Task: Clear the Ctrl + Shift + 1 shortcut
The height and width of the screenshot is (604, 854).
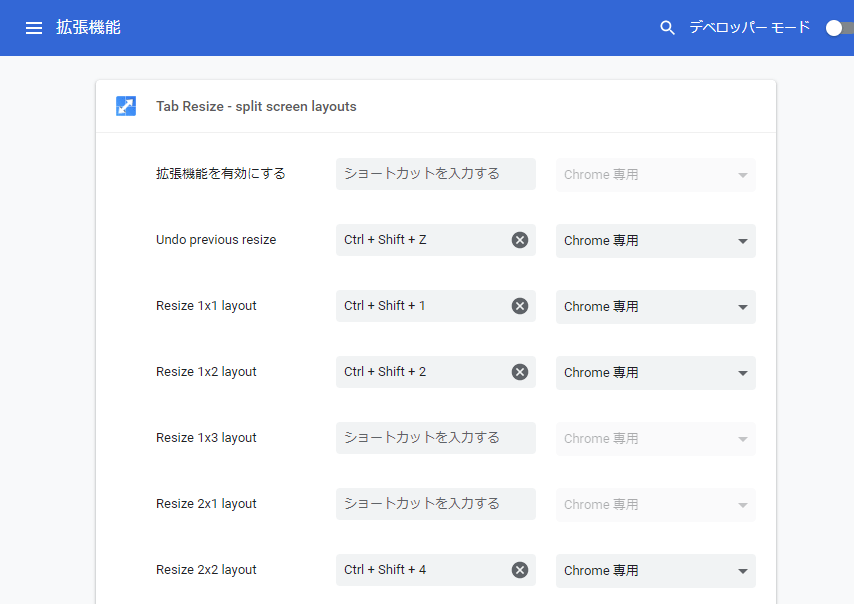Action: point(520,306)
